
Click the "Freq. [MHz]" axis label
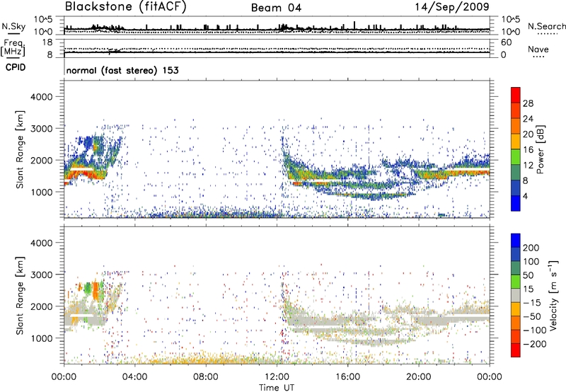point(13,48)
